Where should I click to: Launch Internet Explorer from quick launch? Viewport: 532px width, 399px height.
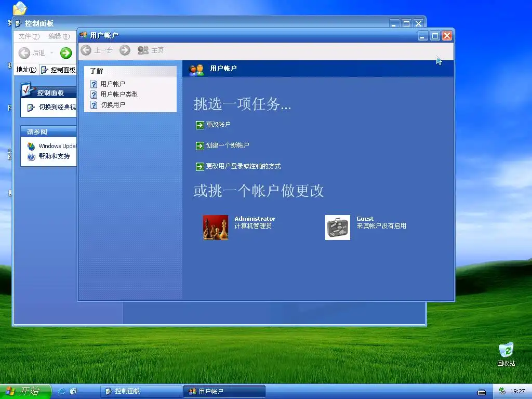tap(62, 392)
